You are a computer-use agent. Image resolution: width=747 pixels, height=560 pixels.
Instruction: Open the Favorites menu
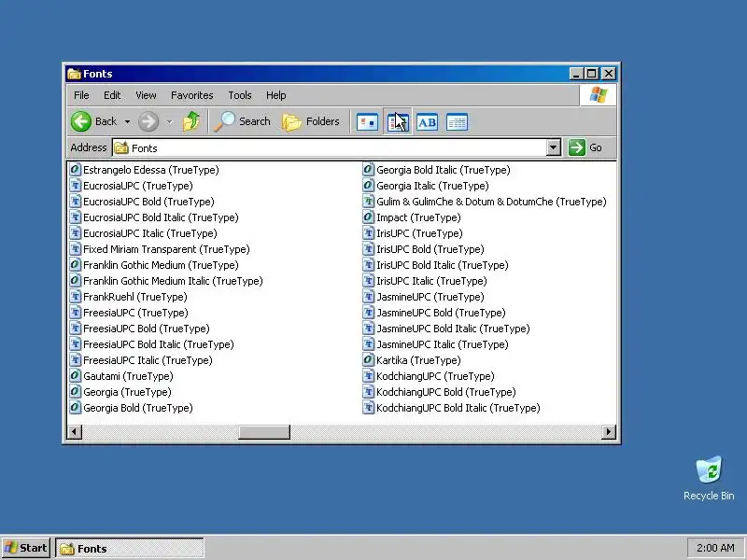pos(192,95)
